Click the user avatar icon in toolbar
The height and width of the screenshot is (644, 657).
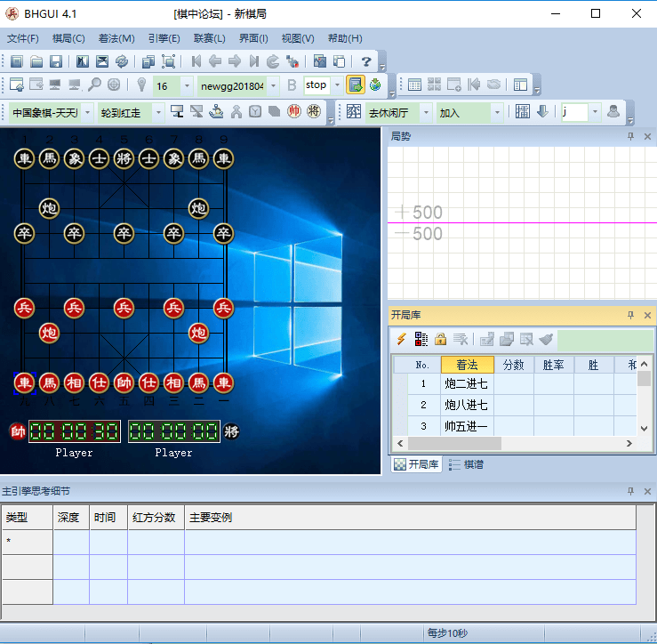[613, 111]
